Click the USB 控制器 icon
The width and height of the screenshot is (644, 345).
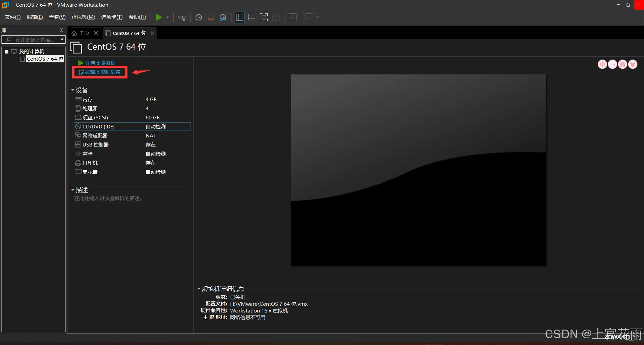pos(78,145)
